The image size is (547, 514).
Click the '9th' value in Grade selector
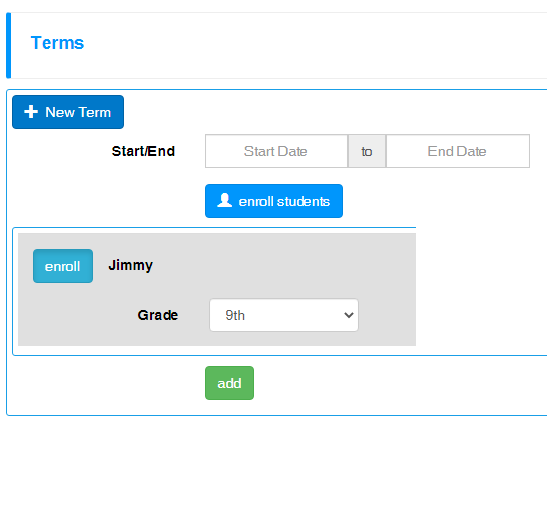tap(235, 315)
